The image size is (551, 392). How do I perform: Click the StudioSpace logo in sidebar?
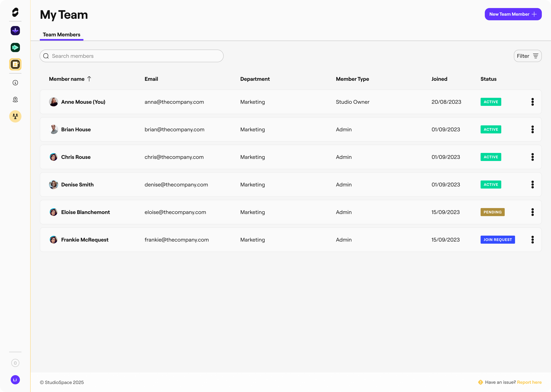(x=15, y=12)
